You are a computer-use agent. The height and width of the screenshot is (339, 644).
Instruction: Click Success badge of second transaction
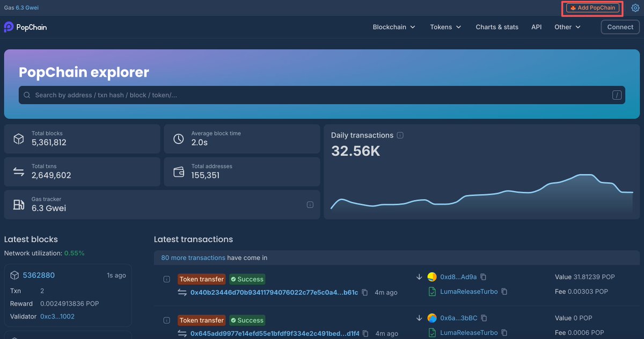coord(247,320)
